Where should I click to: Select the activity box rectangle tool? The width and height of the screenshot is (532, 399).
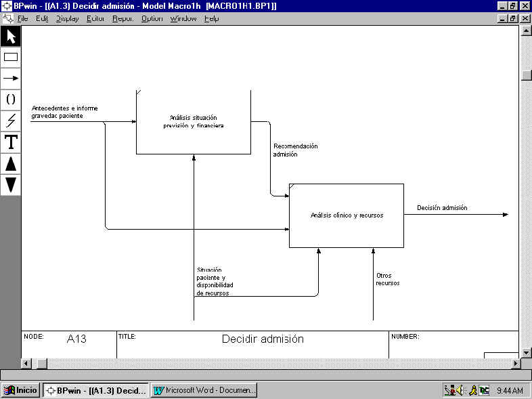point(11,57)
